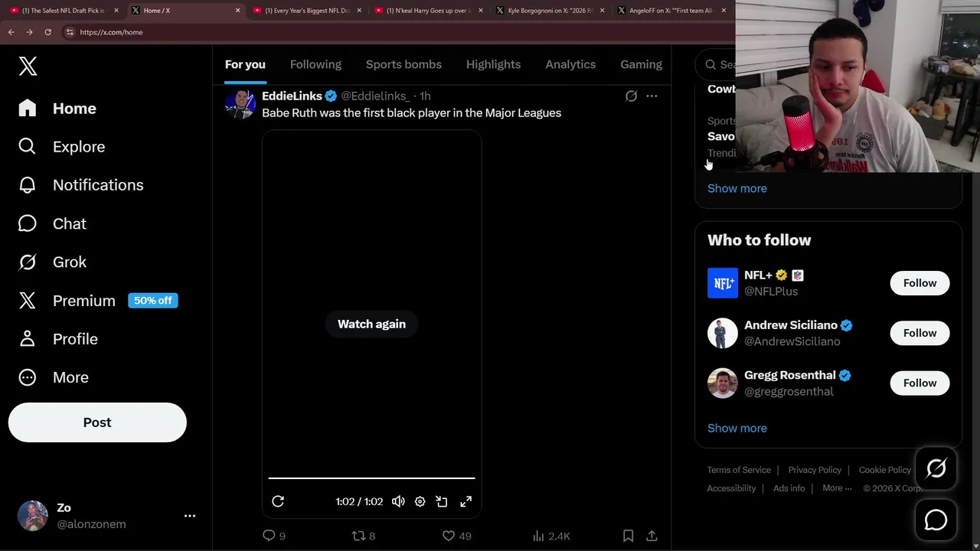Share the EddieLinks post

click(652, 536)
